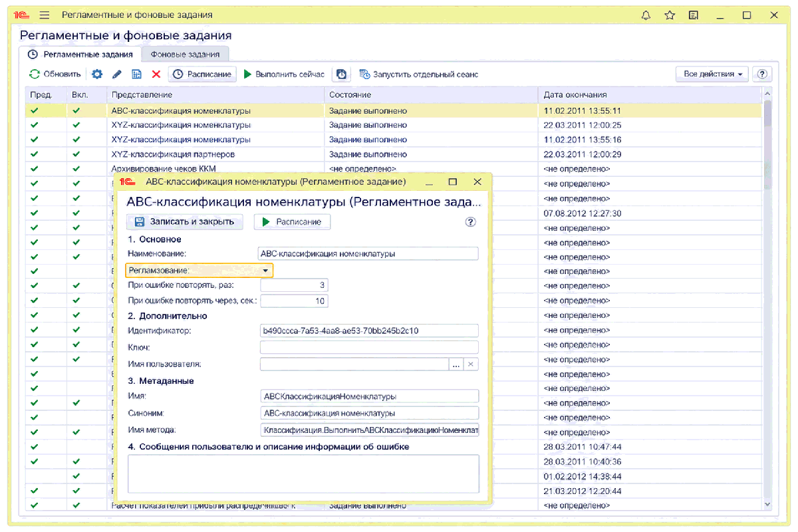
Task: Select the Архивирование чеков ККМ row
Action: click(394, 169)
